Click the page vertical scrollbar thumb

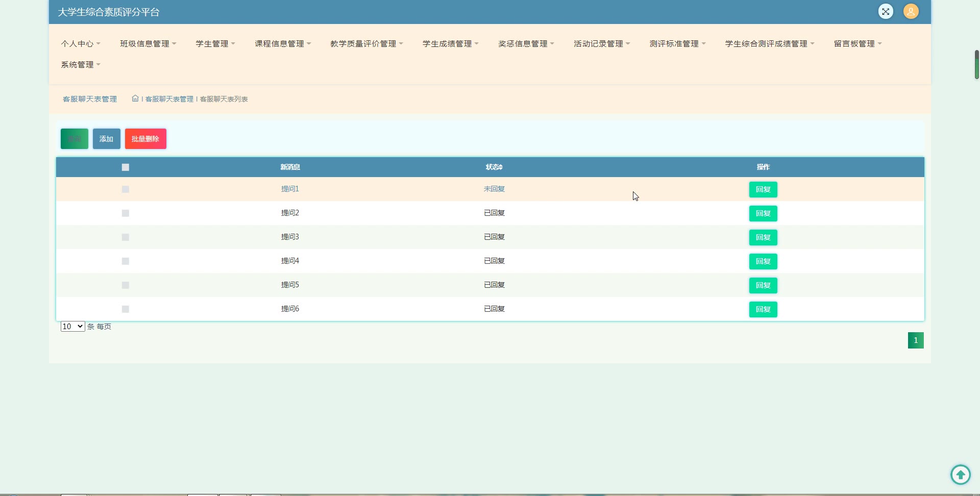976,64
